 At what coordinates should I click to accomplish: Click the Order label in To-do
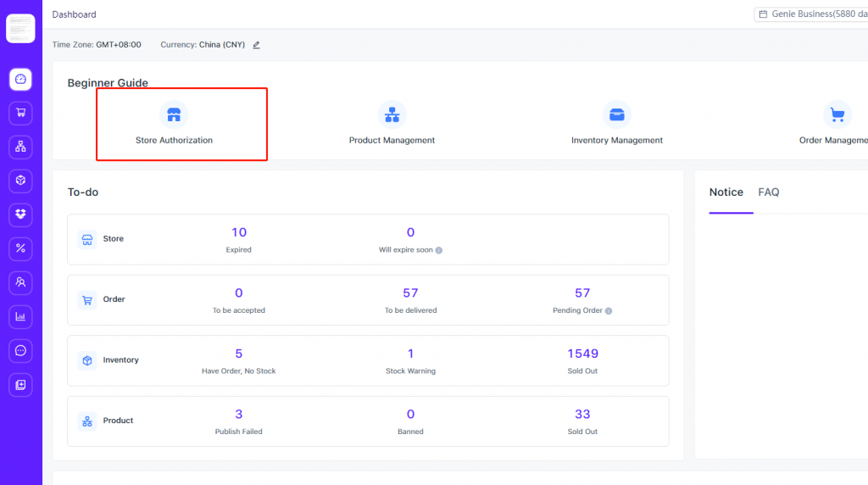point(114,299)
